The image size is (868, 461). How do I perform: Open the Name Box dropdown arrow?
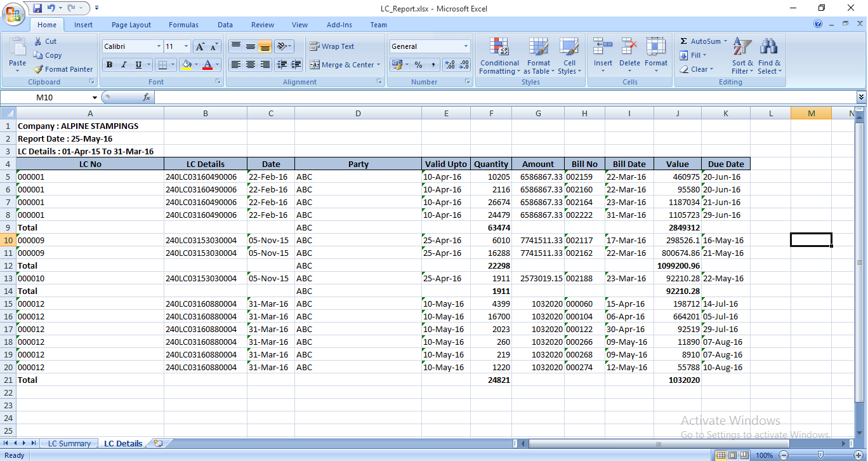(95, 98)
